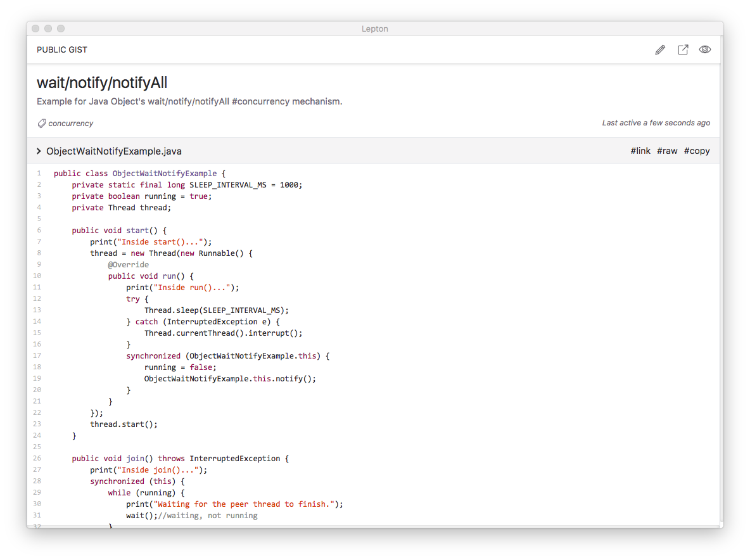Click the PUBLIC GIST label
The height and width of the screenshot is (560, 750).
[62, 50]
